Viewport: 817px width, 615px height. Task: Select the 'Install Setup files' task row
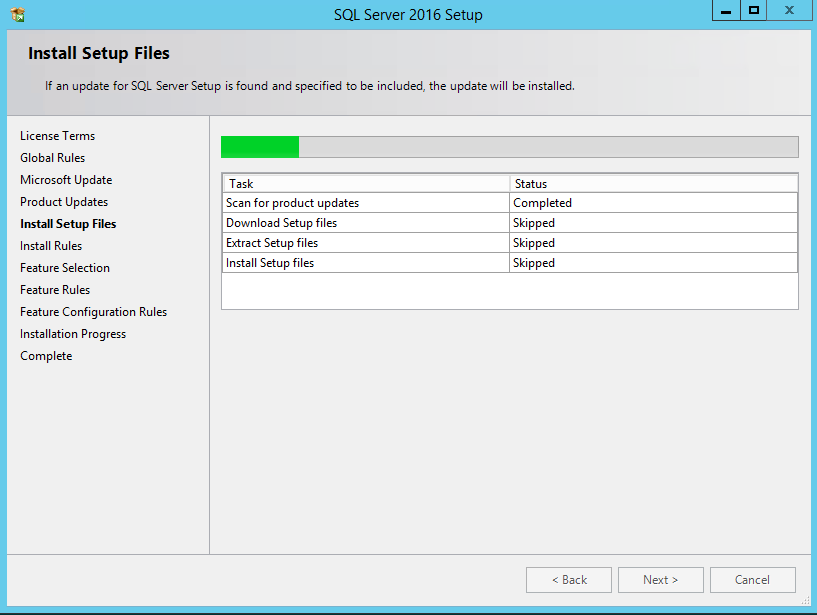pyautogui.click(x=510, y=263)
